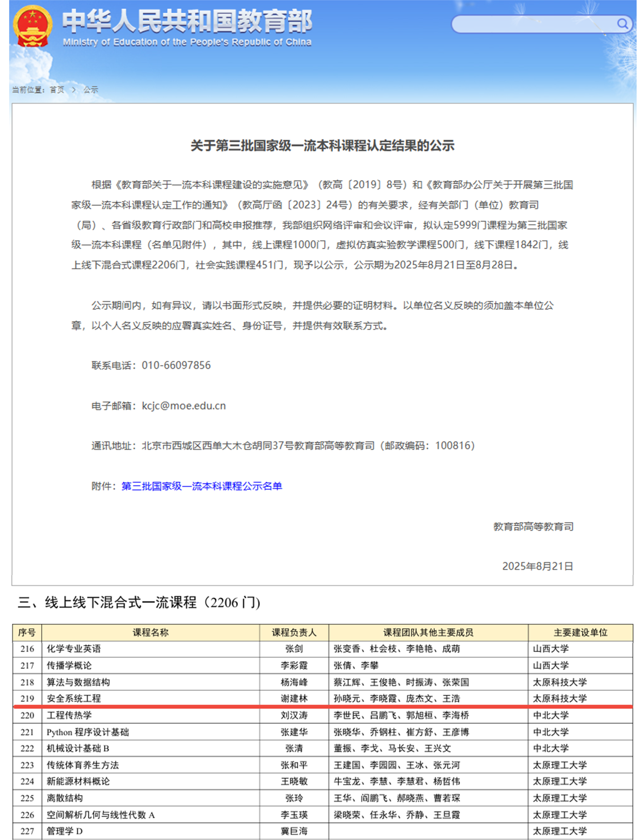Select the 算法与数据结构 course cell
Viewport: 641px width, 840px height.
[78, 682]
